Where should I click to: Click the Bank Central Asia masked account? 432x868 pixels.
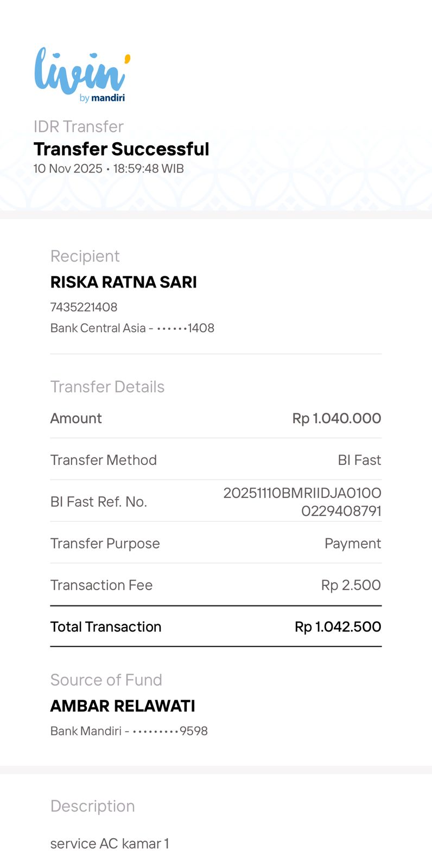(132, 328)
